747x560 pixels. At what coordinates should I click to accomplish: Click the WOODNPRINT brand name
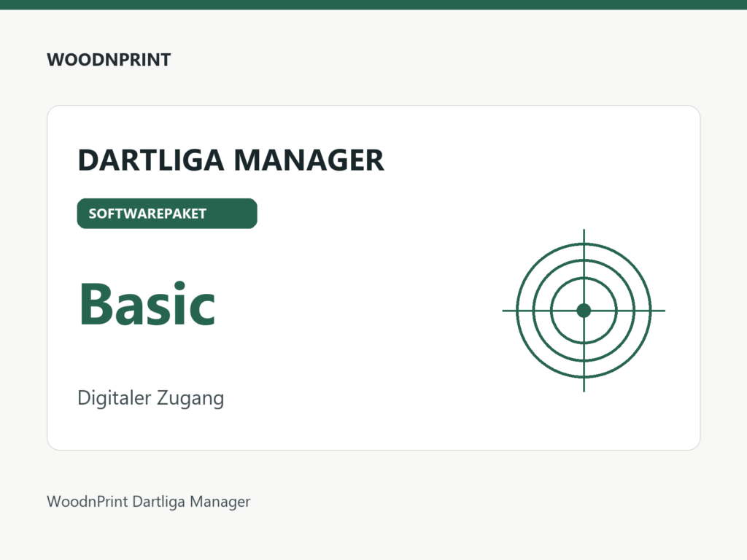(109, 60)
